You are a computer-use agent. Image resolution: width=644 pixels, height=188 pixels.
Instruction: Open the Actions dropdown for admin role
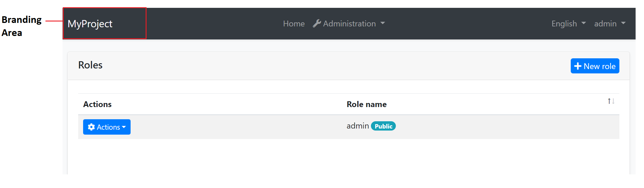pos(107,127)
